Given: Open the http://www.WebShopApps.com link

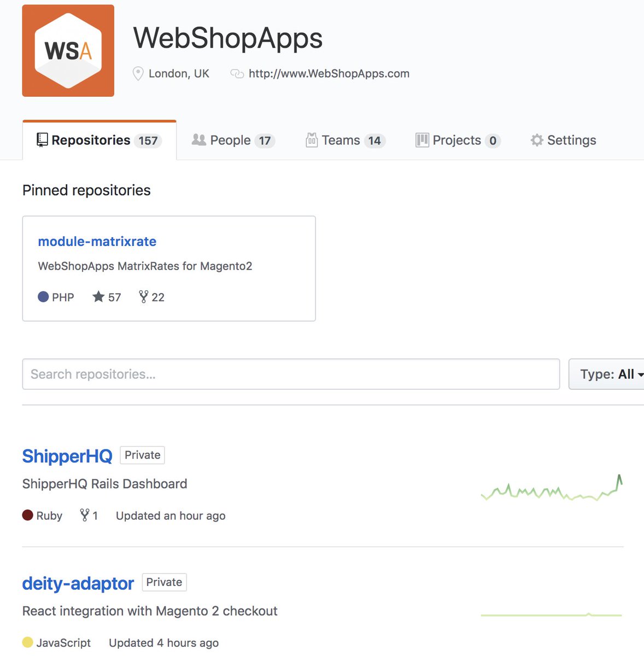Looking at the screenshot, I should [x=329, y=74].
